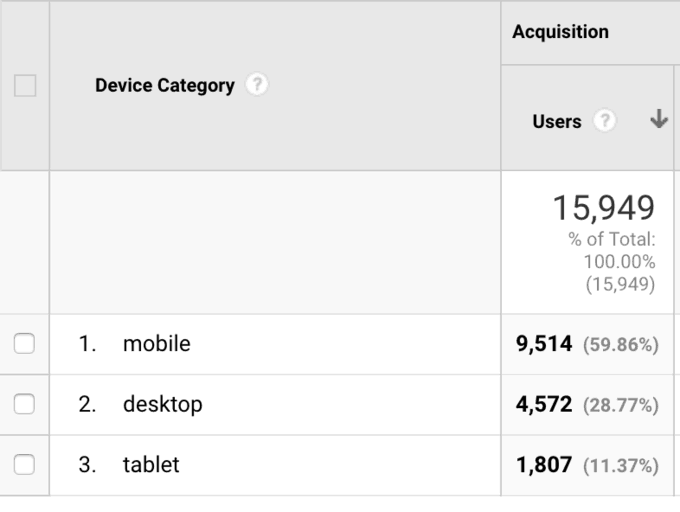
Task: Open the mobile device category link
Action: (x=157, y=343)
